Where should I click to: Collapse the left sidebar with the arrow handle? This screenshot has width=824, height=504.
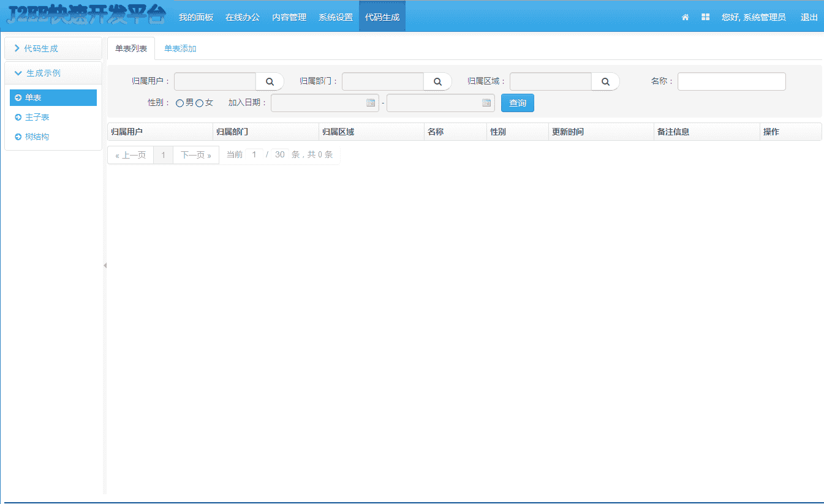[x=105, y=265]
